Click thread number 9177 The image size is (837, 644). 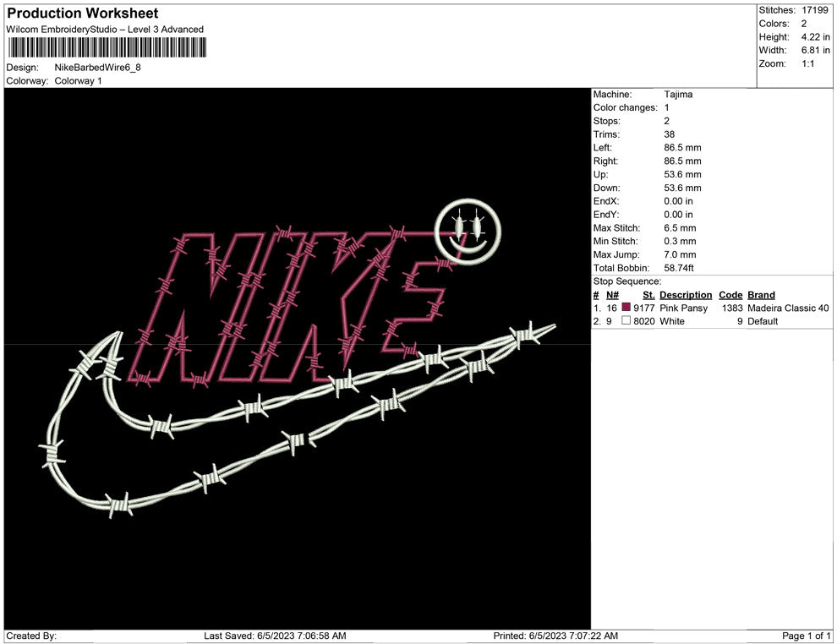(x=644, y=308)
